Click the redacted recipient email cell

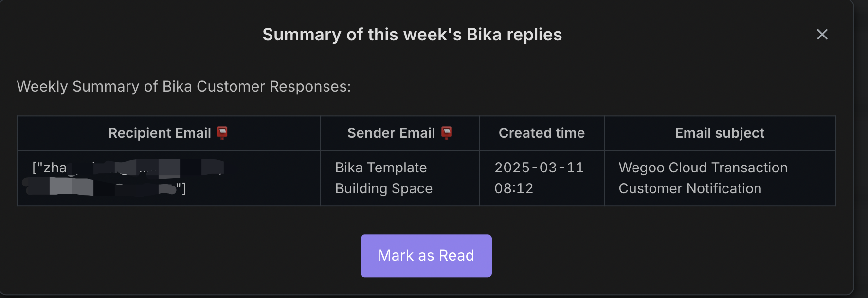tap(169, 178)
